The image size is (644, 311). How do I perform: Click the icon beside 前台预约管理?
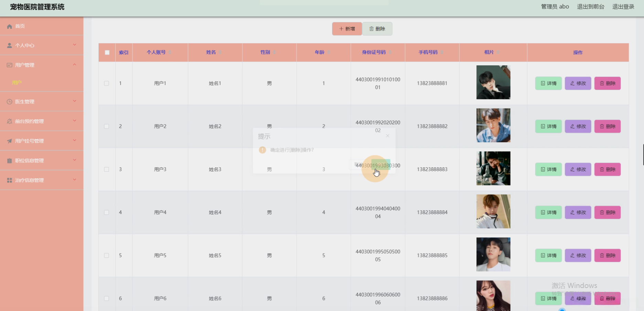pyautogui.click(x=9, y=121)
